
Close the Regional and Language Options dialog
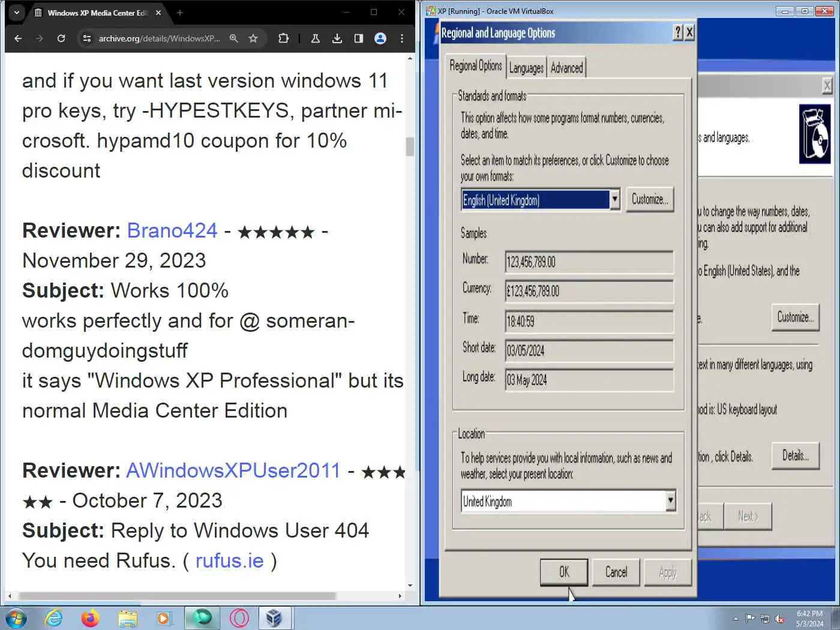point(689,32)
